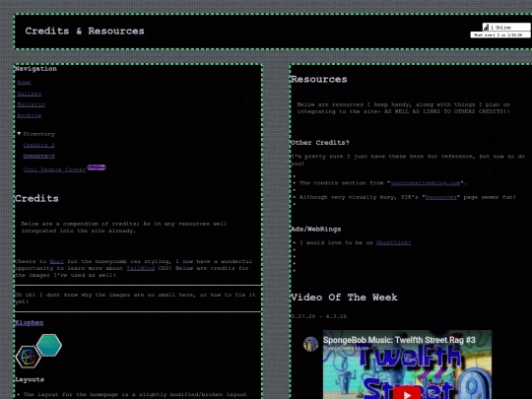Go to the Bulletin page link
The height and width of the screenshot is (399, 532).
click(31, 104)
